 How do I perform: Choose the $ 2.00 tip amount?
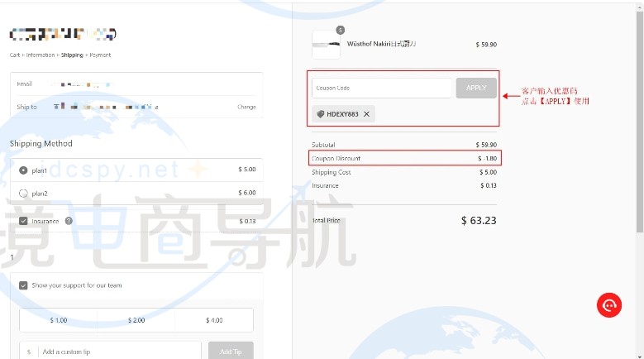[136, 320]
